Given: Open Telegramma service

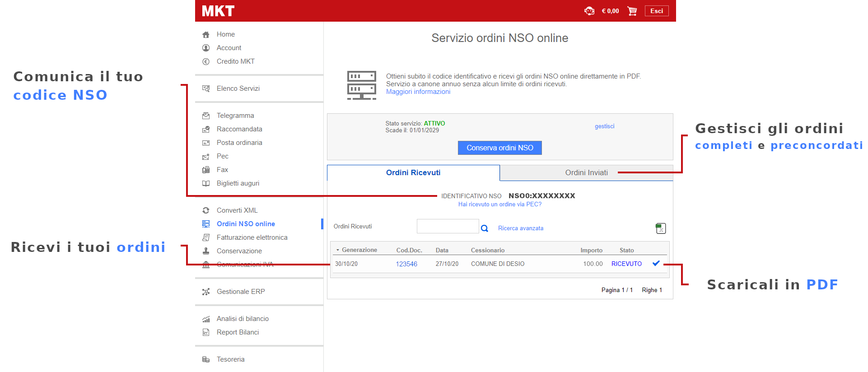Looking at the screenshot, I should pyautogui.click(x=235, y=116).
